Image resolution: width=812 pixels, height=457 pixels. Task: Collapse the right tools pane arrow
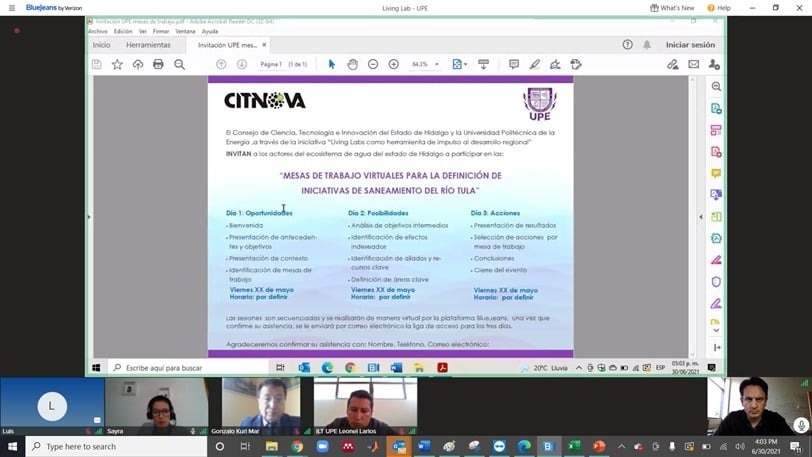pyautogui.click(x=701, y=216)
